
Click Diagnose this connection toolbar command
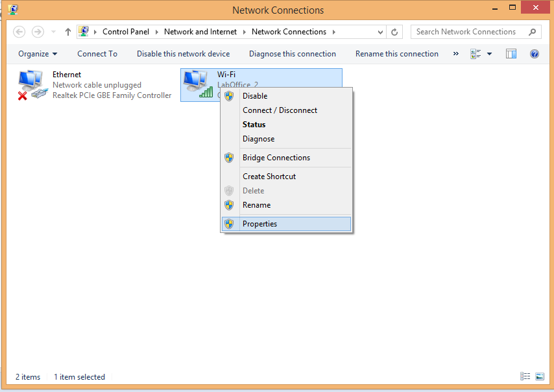coord(292,54)
